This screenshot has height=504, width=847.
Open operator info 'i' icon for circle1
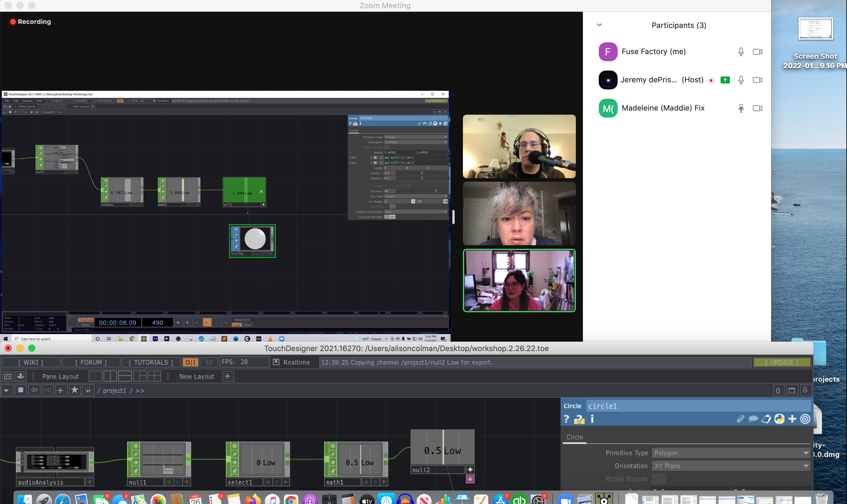(592, 419)
